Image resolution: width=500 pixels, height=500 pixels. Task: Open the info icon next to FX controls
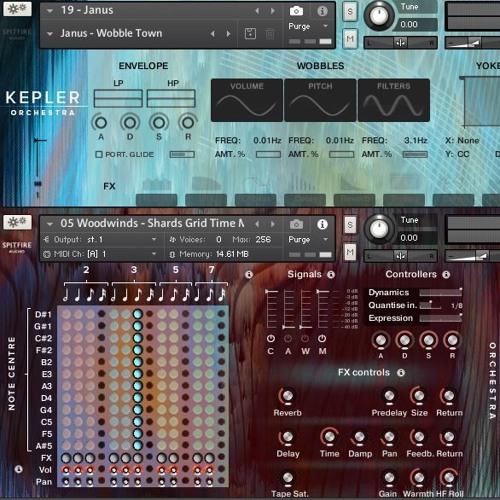tap(401, 372)
